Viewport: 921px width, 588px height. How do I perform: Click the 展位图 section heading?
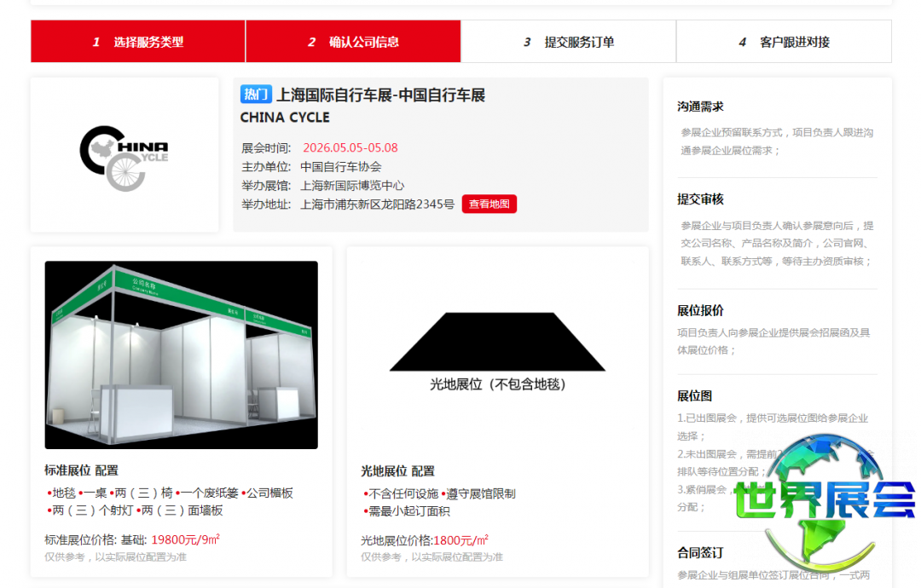click(x=694, y=396)
